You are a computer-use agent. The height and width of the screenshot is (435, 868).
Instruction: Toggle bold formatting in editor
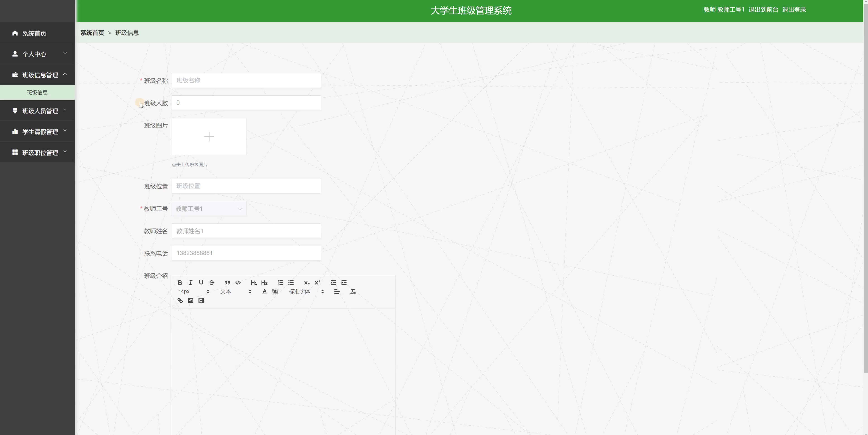click(x=180, y=282)
